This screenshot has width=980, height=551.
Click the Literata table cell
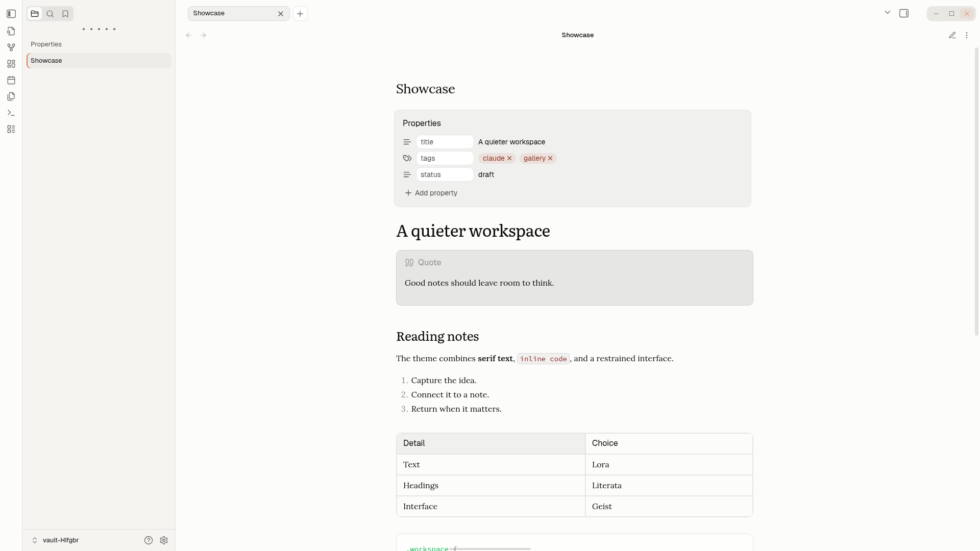[x=669, y=486]
